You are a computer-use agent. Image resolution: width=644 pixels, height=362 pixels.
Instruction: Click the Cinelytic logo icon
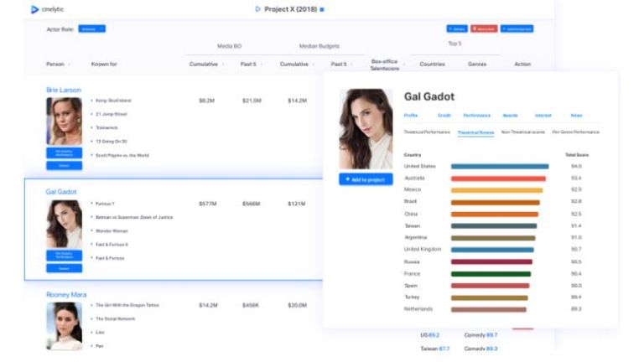click(35, 9)
